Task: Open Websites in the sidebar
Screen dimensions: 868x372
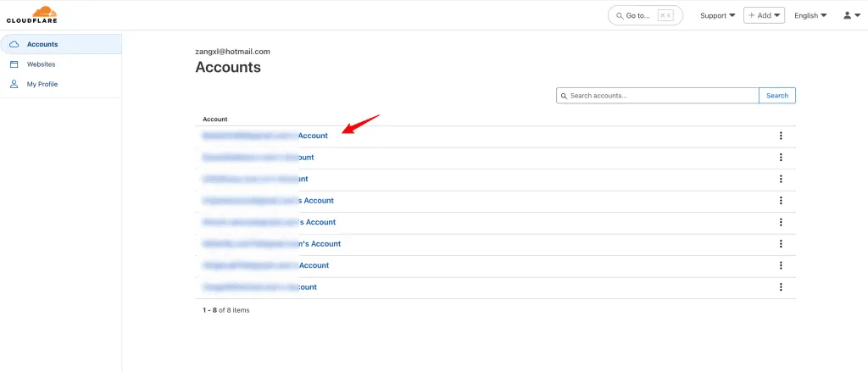Action: (x=41, y=64)
